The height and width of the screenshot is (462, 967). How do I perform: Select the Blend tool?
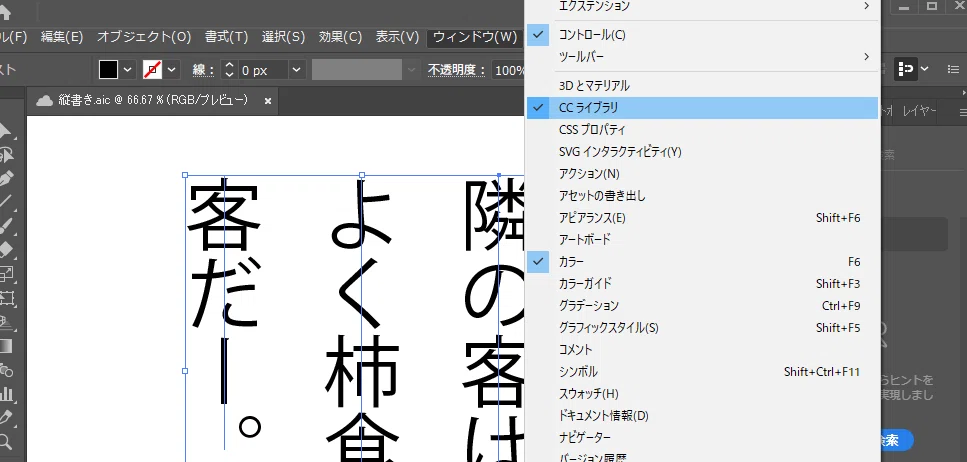(6, 370)
